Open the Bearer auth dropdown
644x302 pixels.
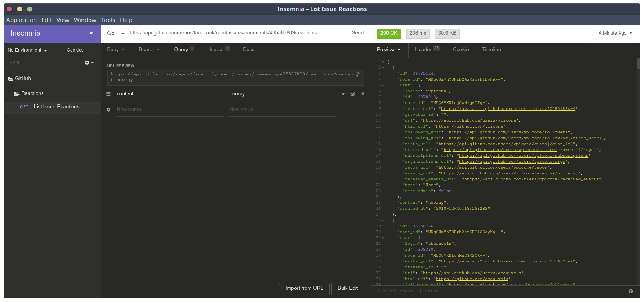pos(149,50)
